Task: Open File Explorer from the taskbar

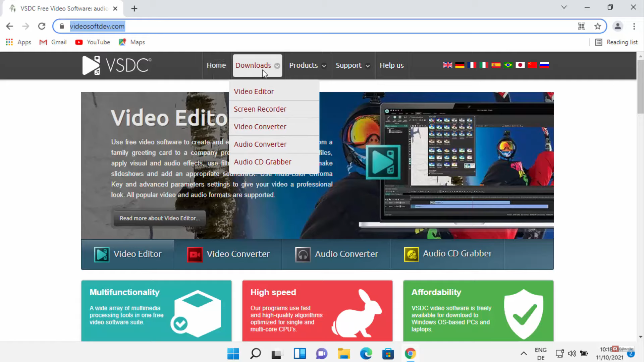Action: [x=344, y=354]
